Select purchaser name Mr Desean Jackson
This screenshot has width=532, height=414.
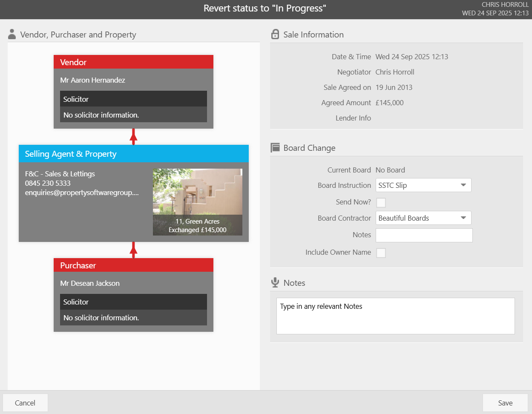[x=90, y=283]
